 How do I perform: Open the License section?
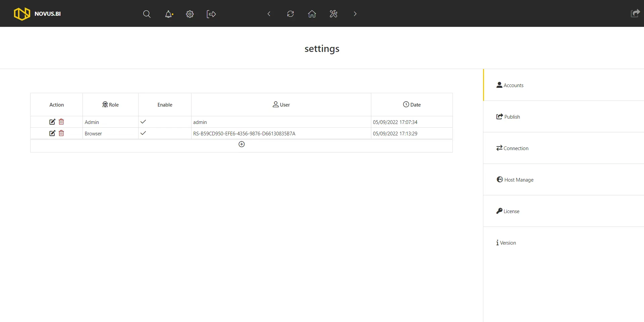pyautogui.click(x=508, y=211)
